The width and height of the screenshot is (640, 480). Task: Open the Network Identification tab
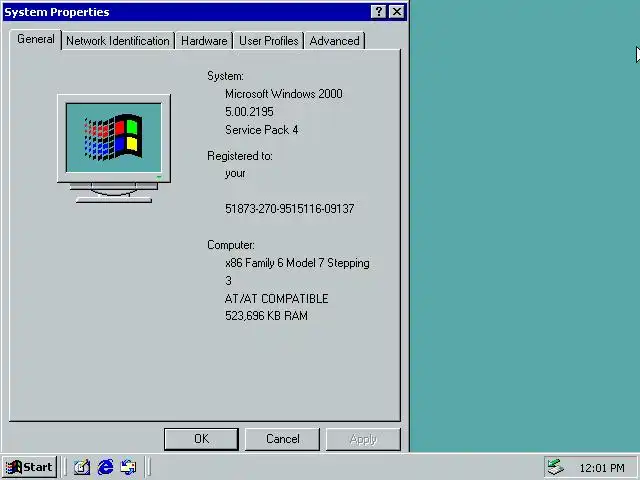tap(118, 41)
